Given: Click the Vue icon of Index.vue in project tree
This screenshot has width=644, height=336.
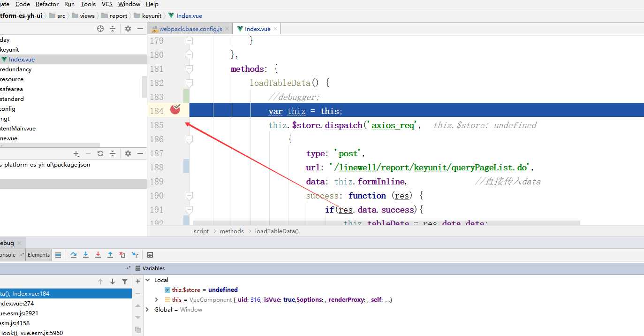Looking at the screenshot, I should click(x=4, y=60).
